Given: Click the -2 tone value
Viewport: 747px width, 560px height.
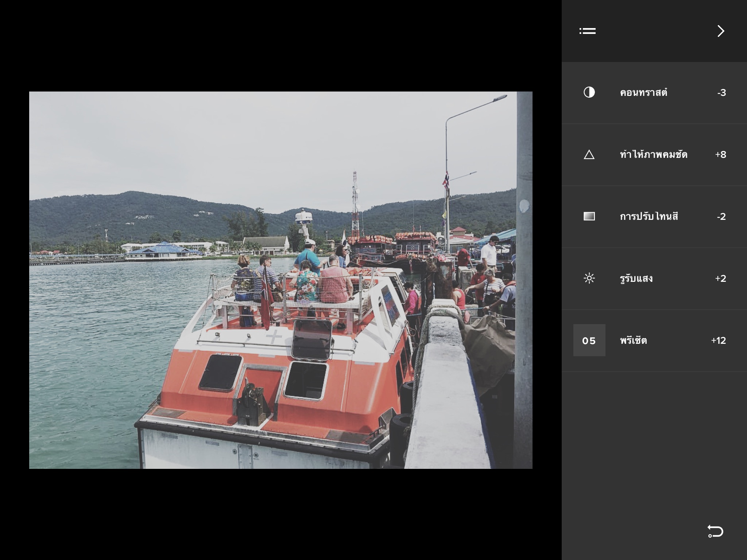Looking at the screenshot, I should 721,217.
